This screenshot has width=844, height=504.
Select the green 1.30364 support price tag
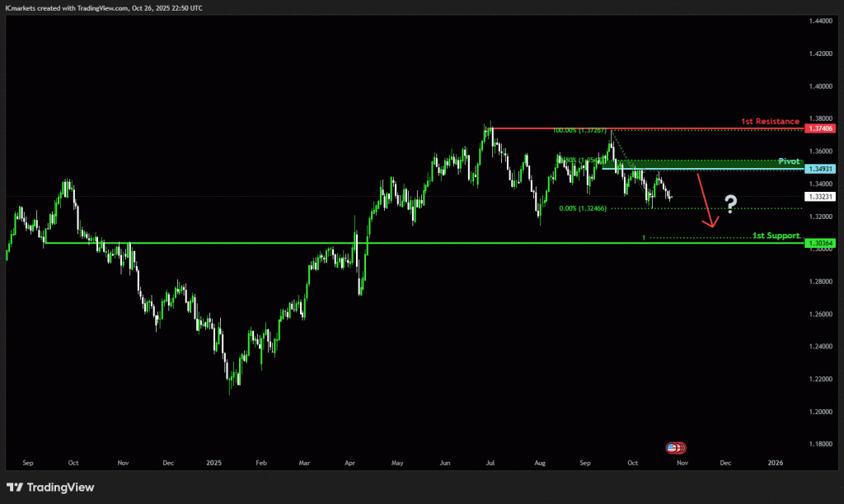click(822, 243)
